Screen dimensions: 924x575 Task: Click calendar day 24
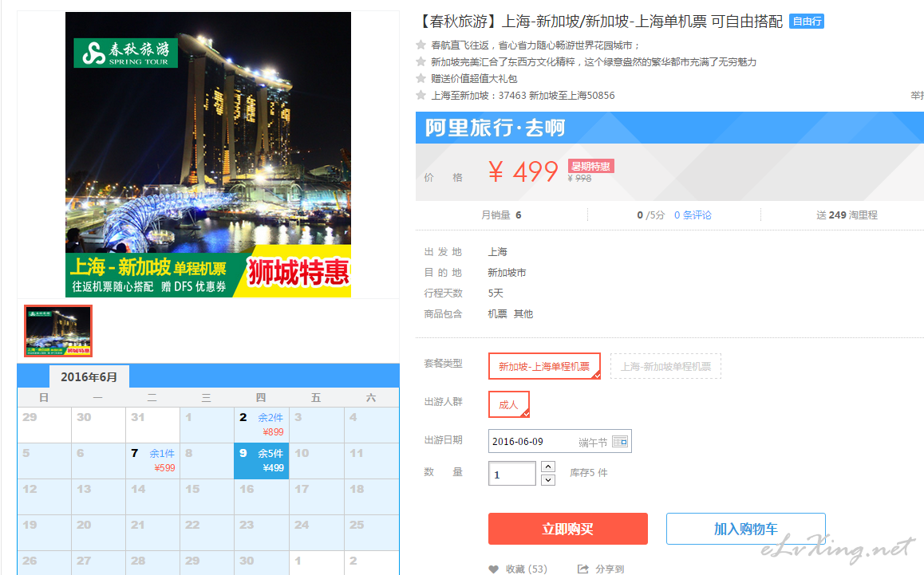coord(317,533)
